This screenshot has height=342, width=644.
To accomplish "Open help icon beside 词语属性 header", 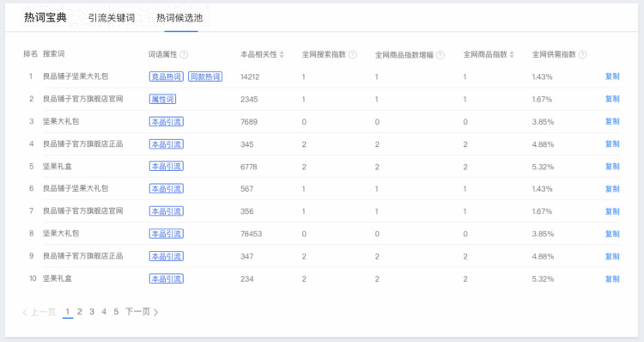I will click(184, 54).
